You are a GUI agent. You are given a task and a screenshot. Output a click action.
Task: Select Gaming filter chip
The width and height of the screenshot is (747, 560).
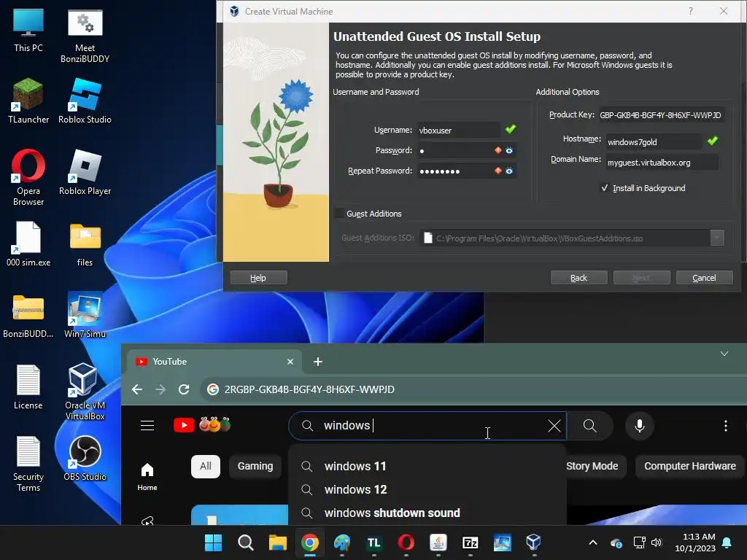coord(255,466)
